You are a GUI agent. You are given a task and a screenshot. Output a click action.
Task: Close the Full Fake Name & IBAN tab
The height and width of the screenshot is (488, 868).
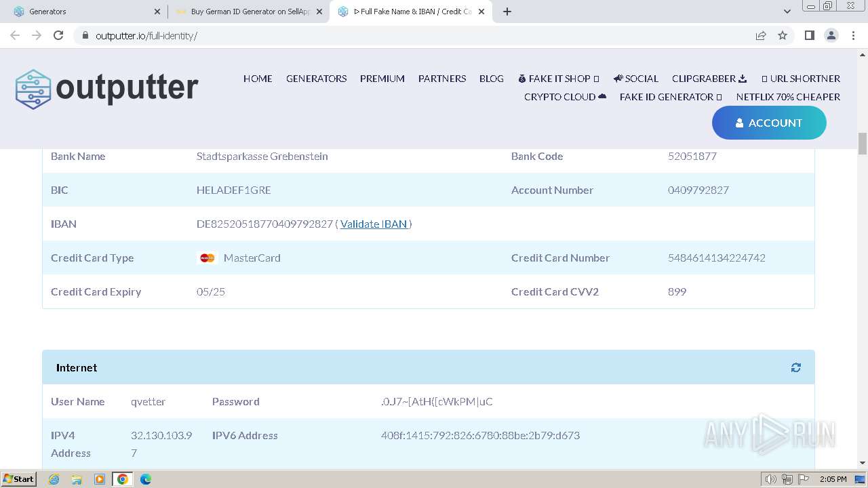[x=481, y=12]
